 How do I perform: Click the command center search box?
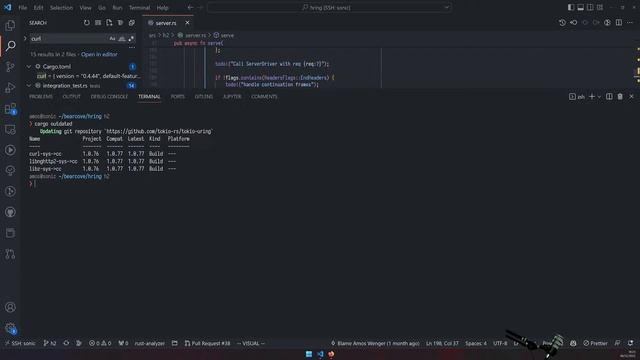pos(329,7)
